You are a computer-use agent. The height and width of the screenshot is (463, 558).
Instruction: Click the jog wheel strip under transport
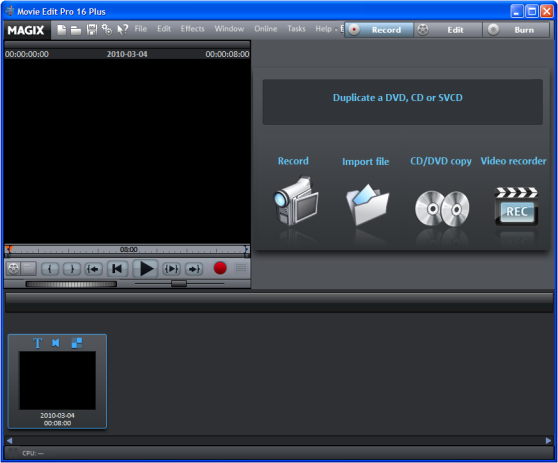(71, 284)
